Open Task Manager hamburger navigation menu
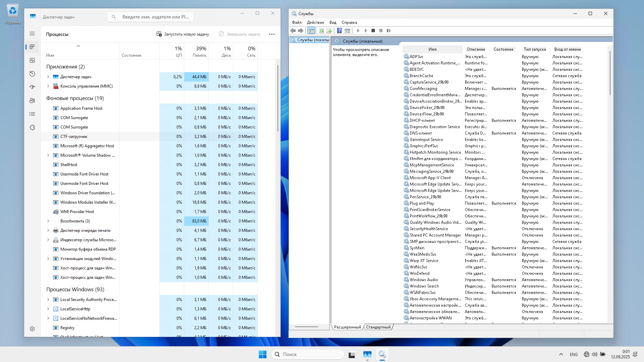 click(x=32, y=34)
